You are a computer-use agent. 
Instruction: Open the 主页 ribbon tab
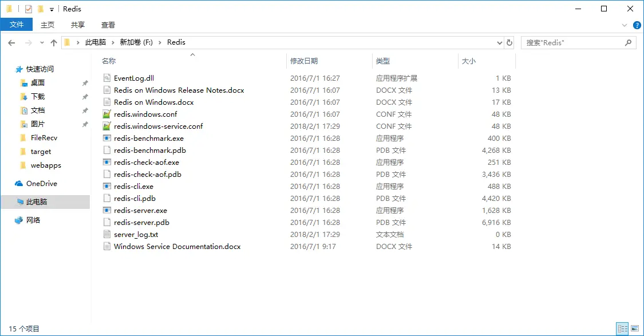pyautogui.click(x=48, y=25)
